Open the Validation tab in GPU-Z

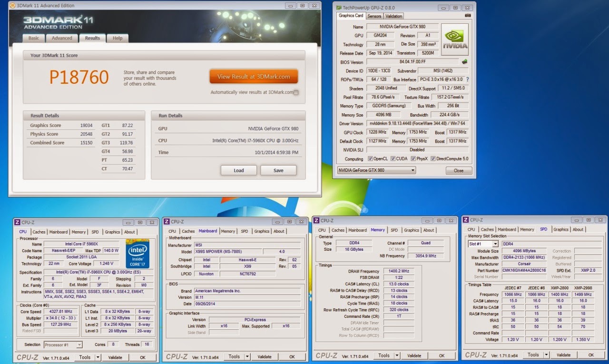pyautogui.click(x=394, y=16)
